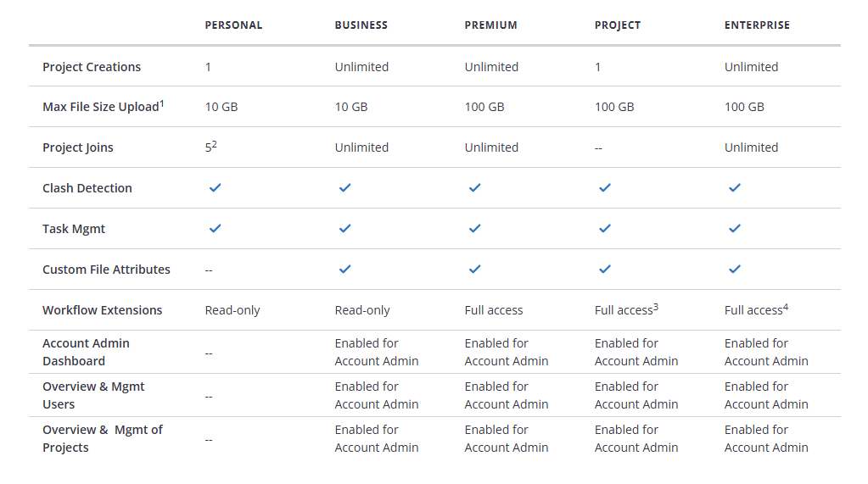Click footnote 1 next to Max File Size Upload
Viewport: 868px width, 484px height.
click(x=162, y=103)
